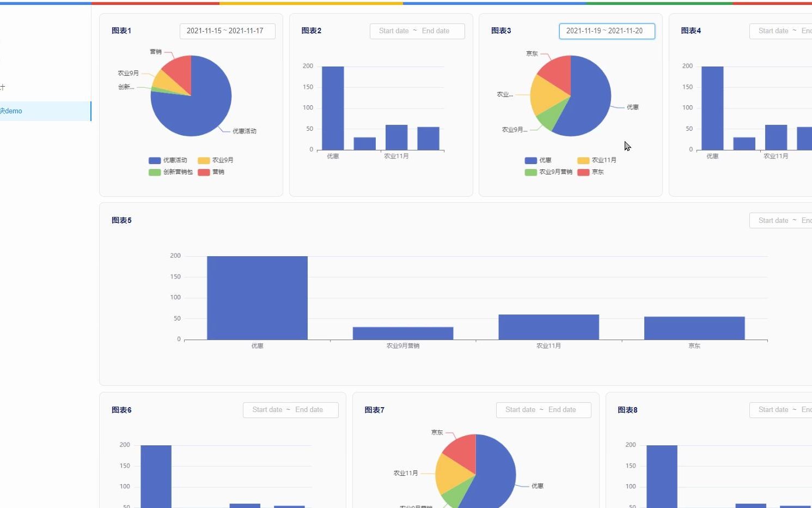Toggle 农业11月 legend in 图表3
Viewport: 812px width, 508px height.
pos(597,160)
